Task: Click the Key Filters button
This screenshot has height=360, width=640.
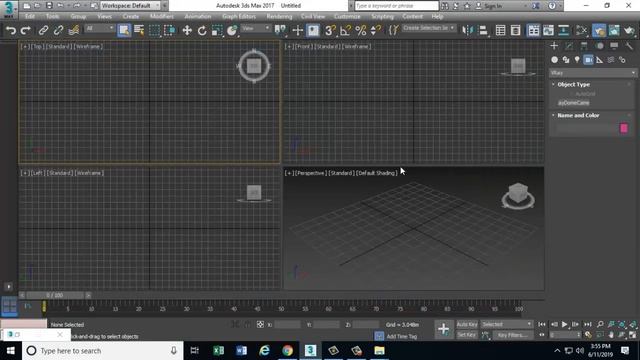Action: [512, 335]
